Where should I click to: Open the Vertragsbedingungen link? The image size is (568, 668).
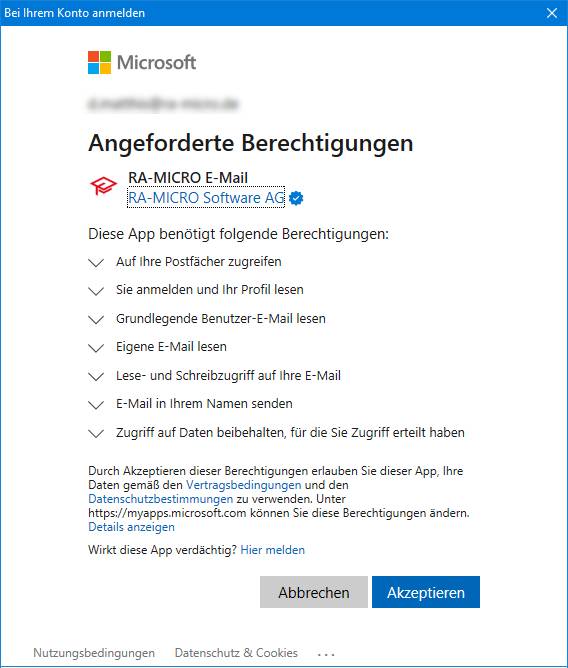[244, 485]
